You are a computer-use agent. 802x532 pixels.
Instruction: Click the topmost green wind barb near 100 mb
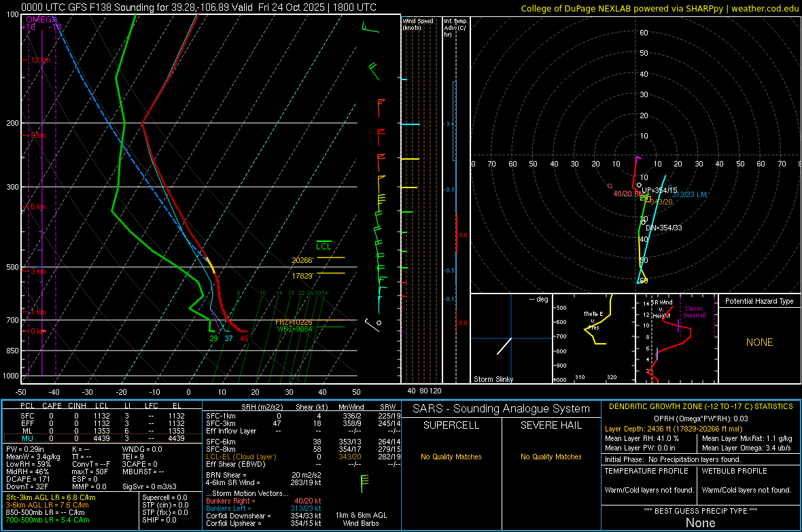(370, 28)
